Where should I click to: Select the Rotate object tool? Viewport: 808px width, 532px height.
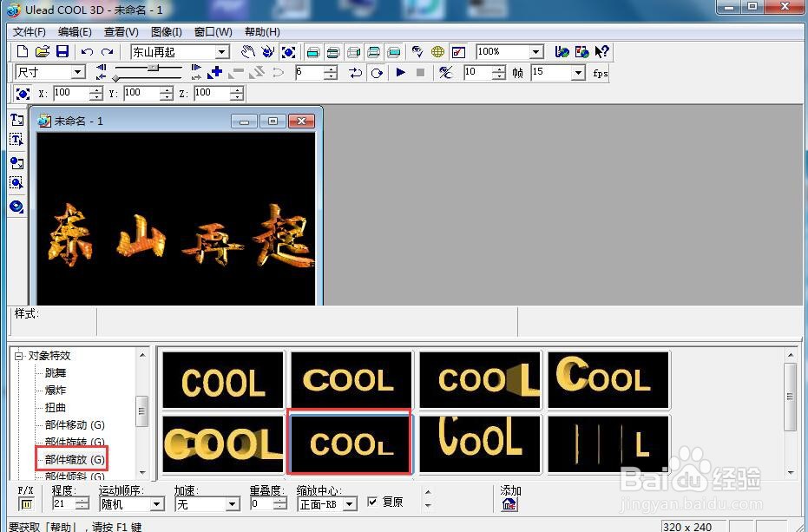click(x=268, y=51)
